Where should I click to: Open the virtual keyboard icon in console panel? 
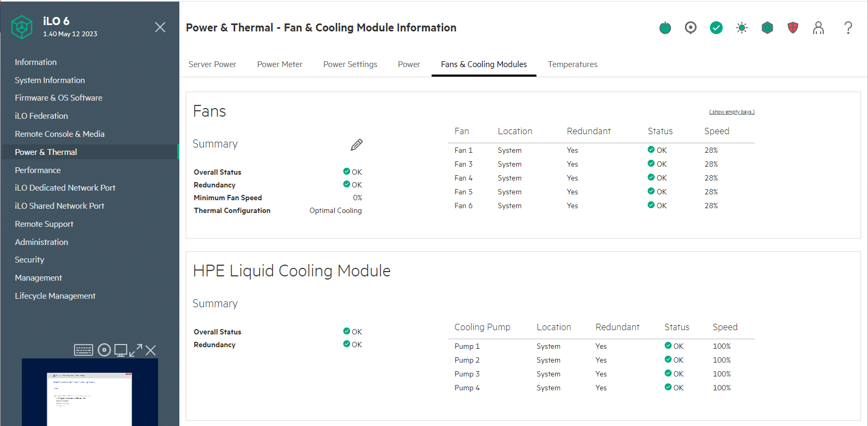(x=84, y=350)
